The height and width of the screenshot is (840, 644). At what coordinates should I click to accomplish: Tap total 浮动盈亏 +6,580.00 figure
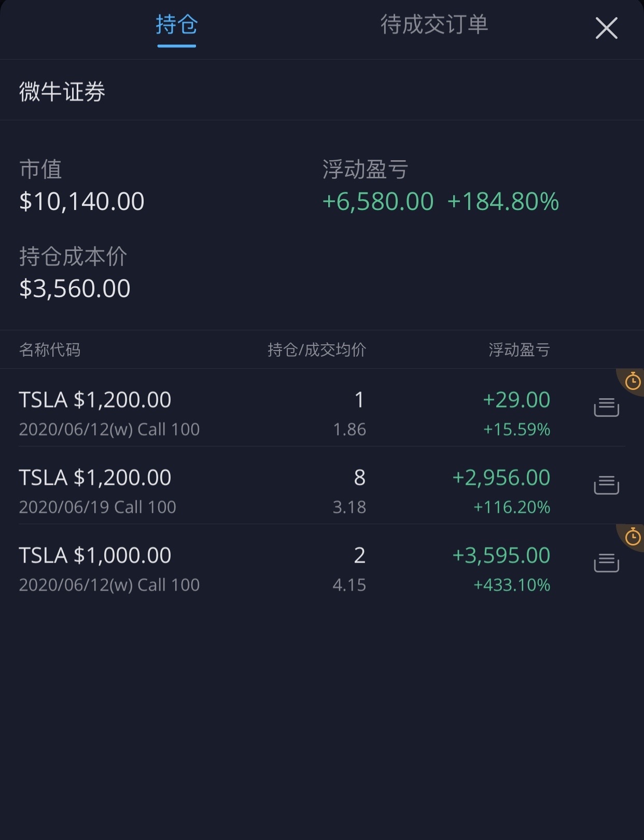pyautogui.click(x=377, y=201)
